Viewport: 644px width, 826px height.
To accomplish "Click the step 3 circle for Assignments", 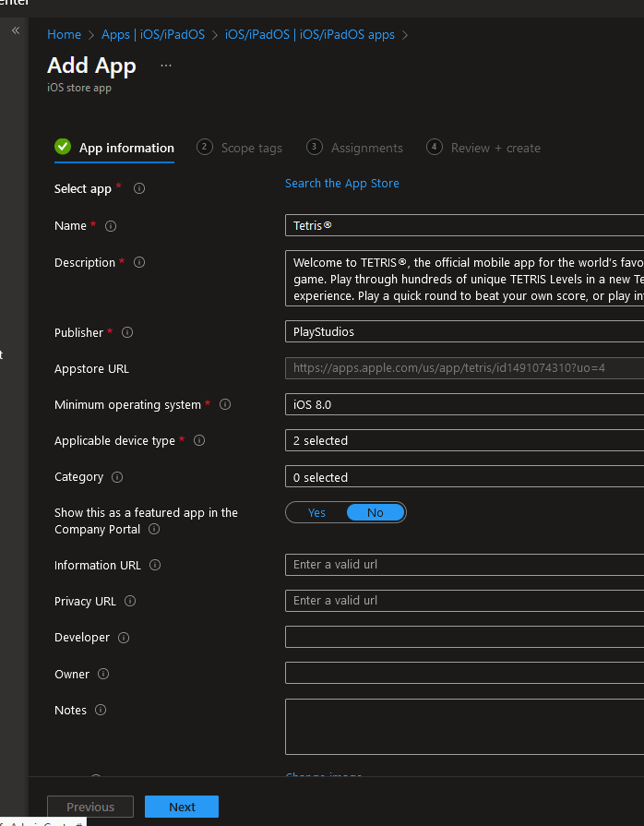I will [x=315, y=147].
